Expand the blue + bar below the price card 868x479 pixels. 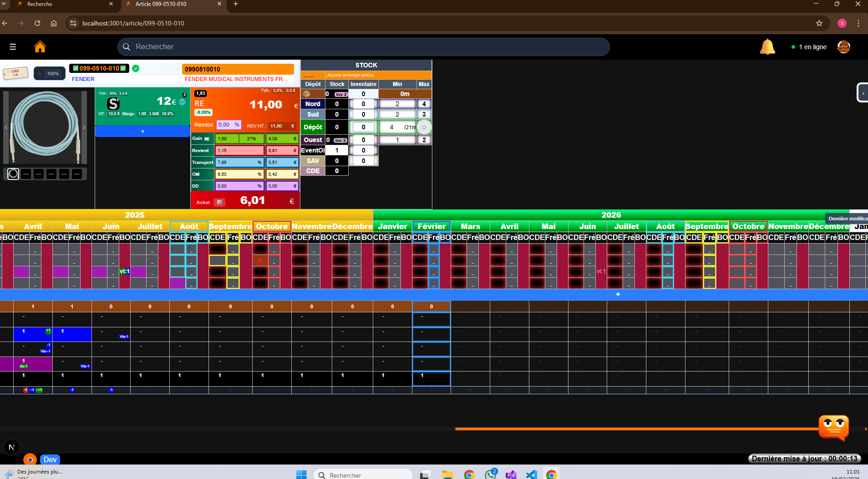[x=143, y=131]
